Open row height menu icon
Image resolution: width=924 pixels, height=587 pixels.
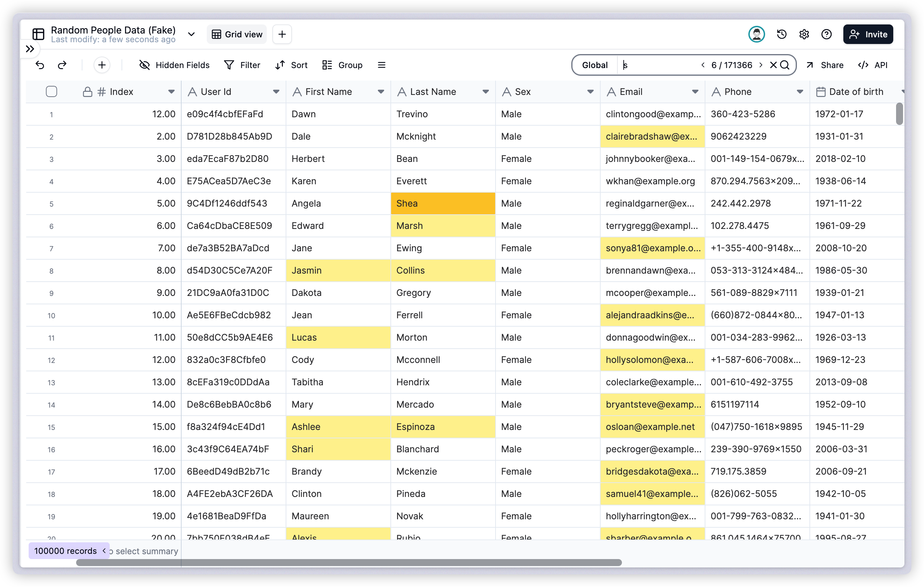(381, 65)
